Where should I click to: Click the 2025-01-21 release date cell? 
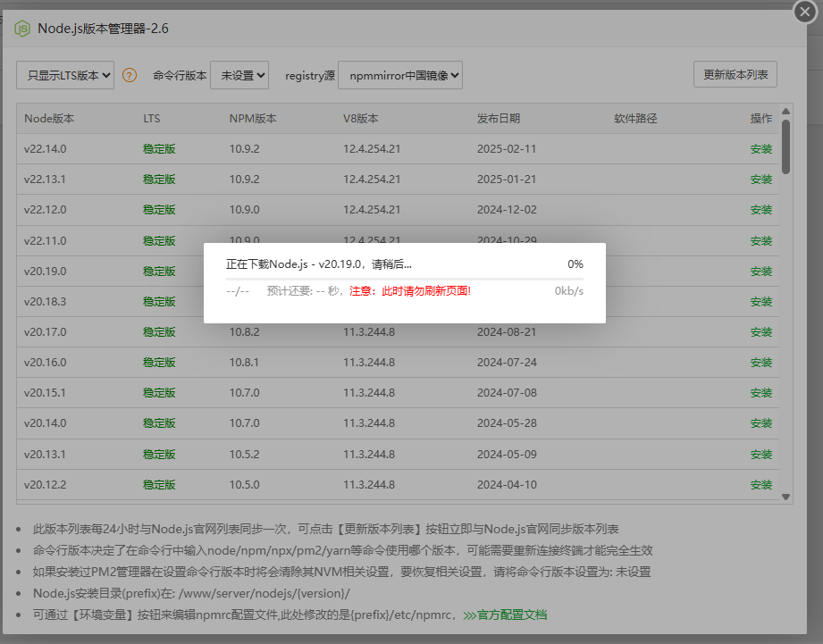[x=507, y=180]
